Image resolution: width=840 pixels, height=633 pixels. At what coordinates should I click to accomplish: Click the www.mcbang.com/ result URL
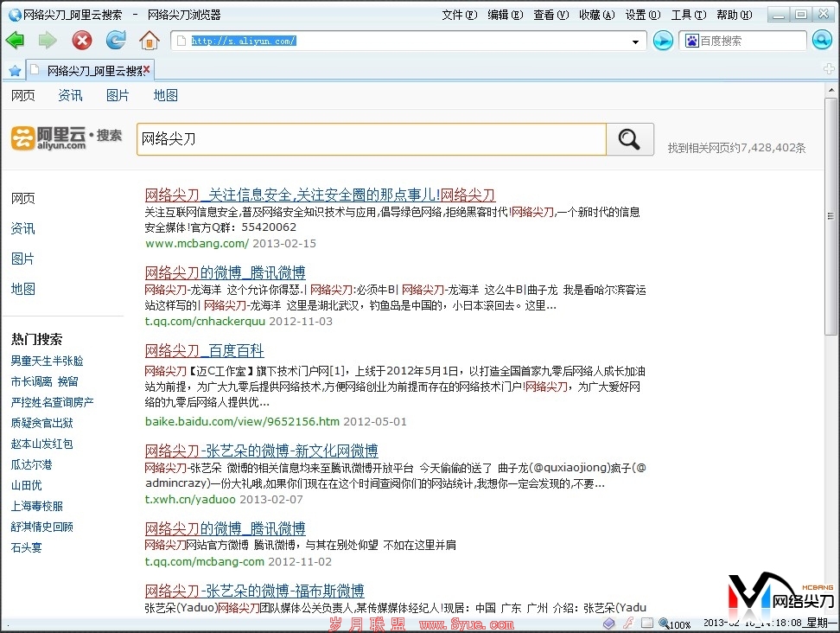[x=197, y=243]
